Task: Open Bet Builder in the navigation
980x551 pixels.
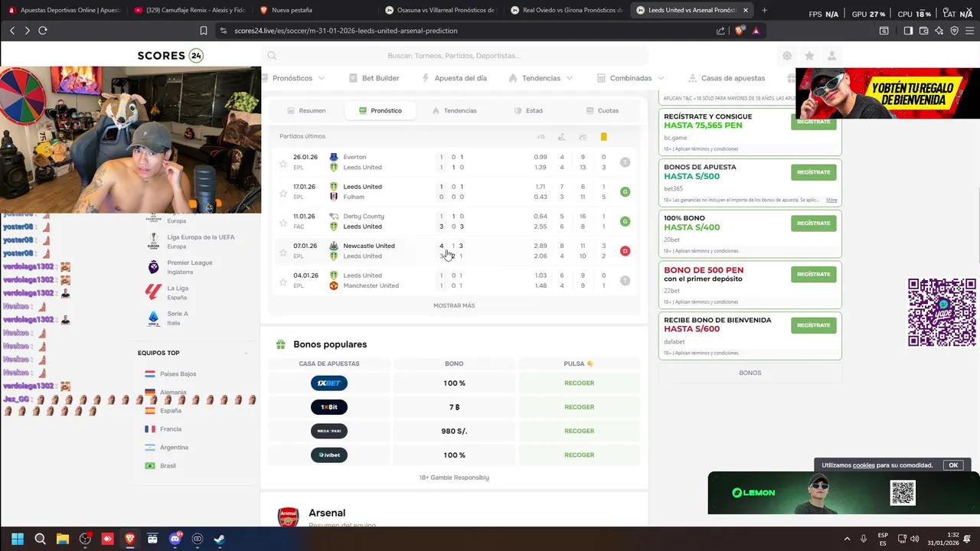Action: [374, 78]
